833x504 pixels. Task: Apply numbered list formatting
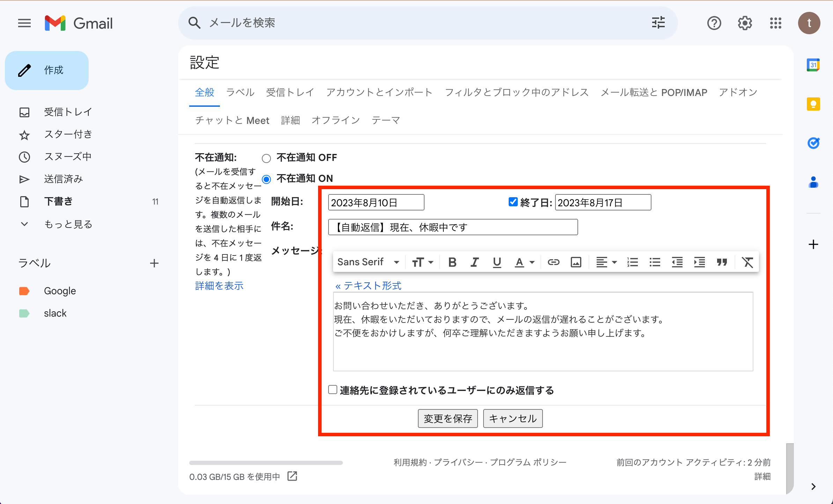(x=632, y=262)
